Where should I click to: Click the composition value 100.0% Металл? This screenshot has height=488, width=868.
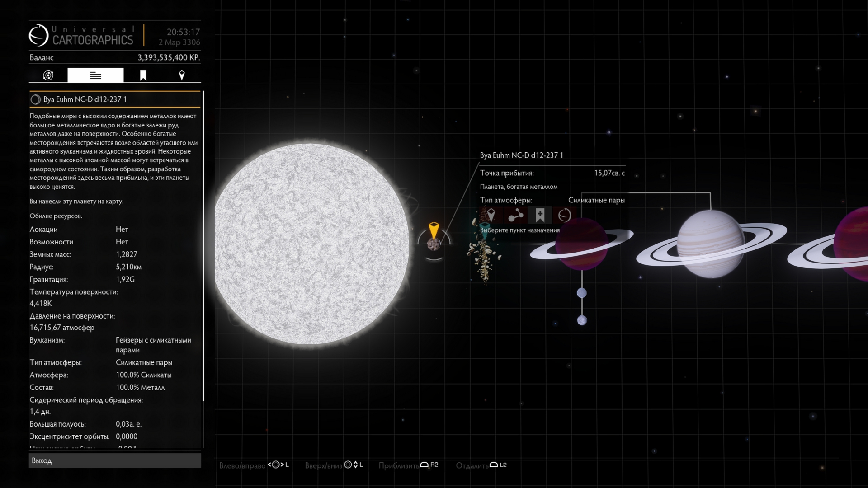tap(140, 388)
